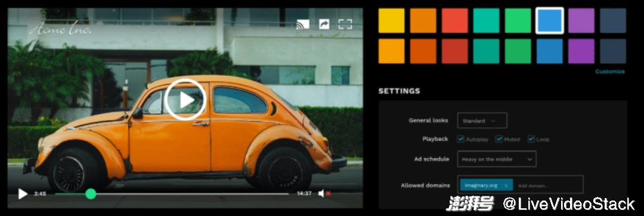The image size is (644, 216).
Task: Click the green progress knob on seek bar
Action: click(x=91, y=194)
